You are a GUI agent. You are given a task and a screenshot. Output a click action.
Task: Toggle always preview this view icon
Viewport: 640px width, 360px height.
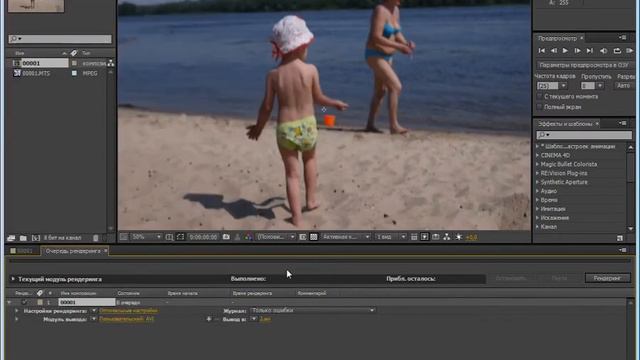tap(124, 237)
